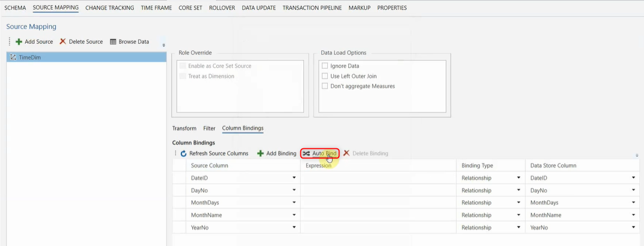644x246 pixels.
Task: Switch to the Transform sub-tab
Action: click(x=184, y=128)
